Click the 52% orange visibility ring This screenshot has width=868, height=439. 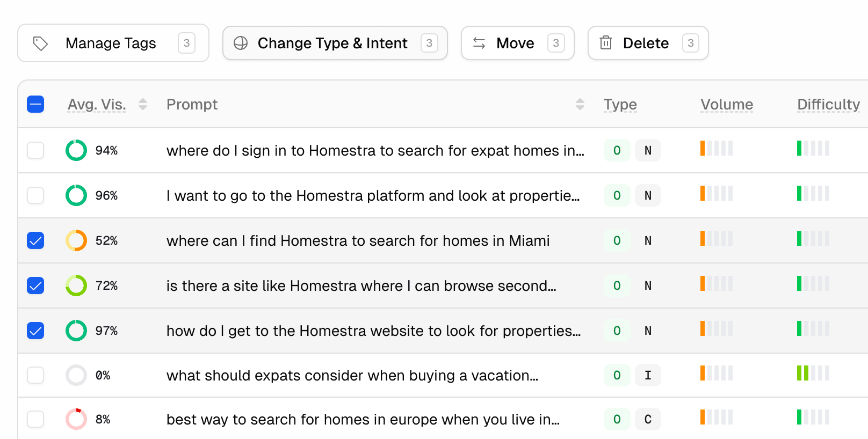[76, 240]
